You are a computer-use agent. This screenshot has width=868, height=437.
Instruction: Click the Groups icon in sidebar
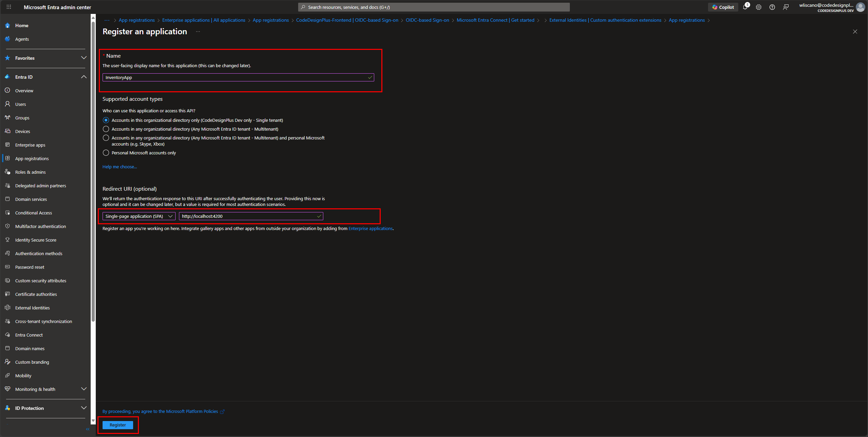coord(7,117)
